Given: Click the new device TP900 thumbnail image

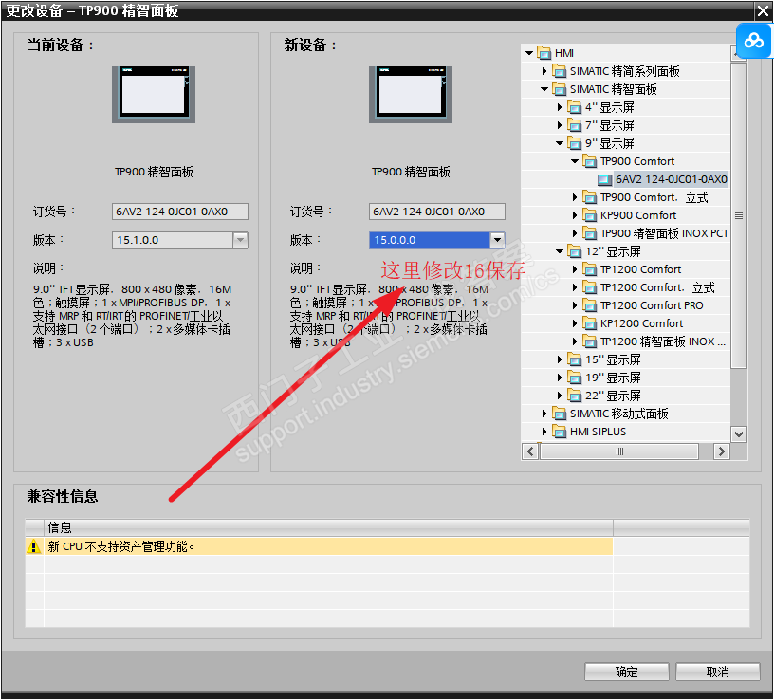Looking at the screenshot, I should pyautogui.click(x=411, y=95).
